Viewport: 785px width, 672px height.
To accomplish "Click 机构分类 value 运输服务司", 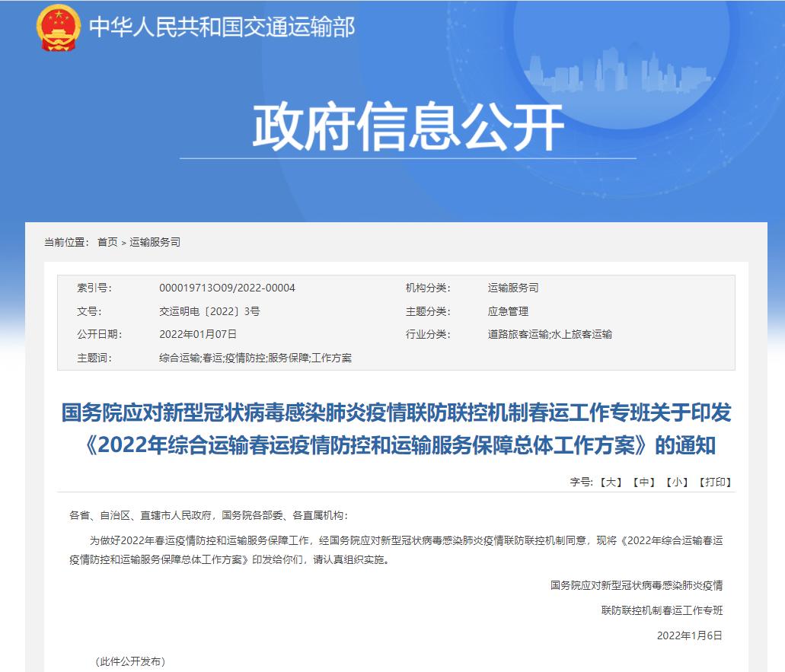I will pyautogui.click(x=513, y=288).
